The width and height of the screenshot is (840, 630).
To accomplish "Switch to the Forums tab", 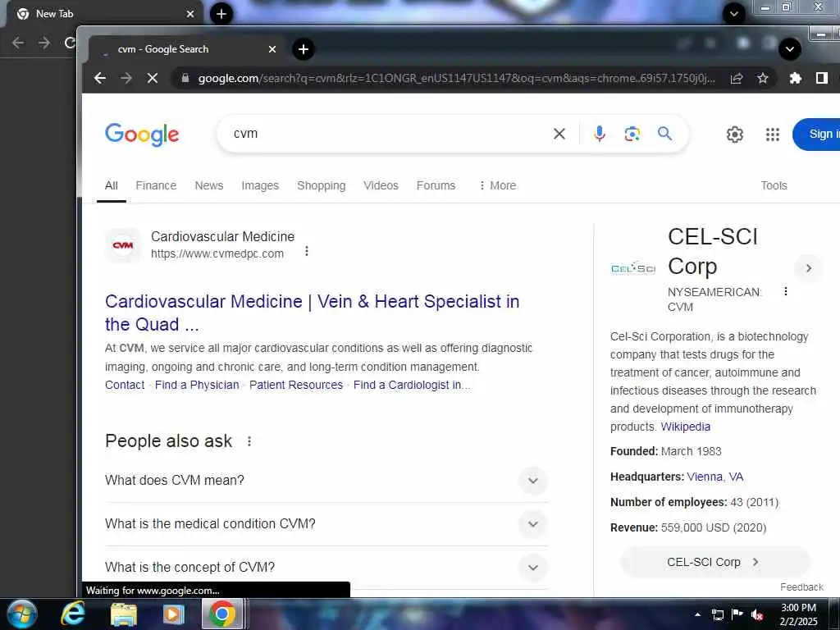I will tap(436, 185).
